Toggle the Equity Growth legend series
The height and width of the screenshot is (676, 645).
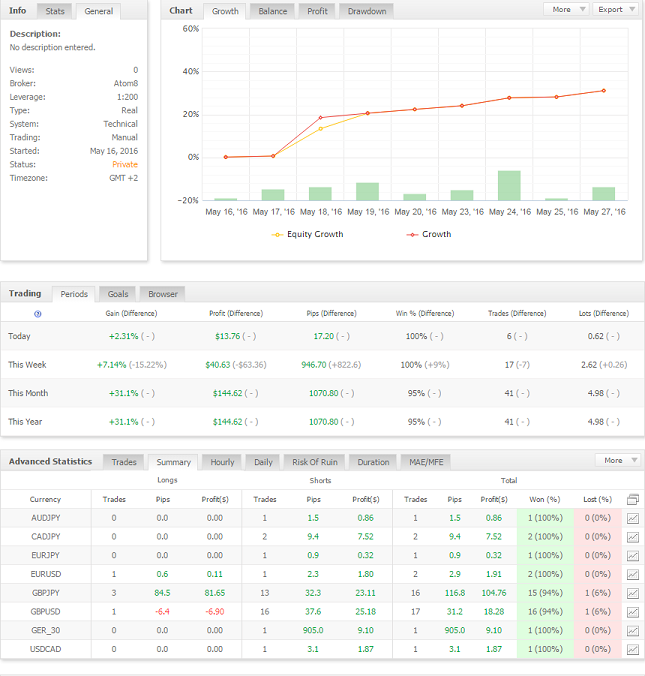click(x=307, y=234)
